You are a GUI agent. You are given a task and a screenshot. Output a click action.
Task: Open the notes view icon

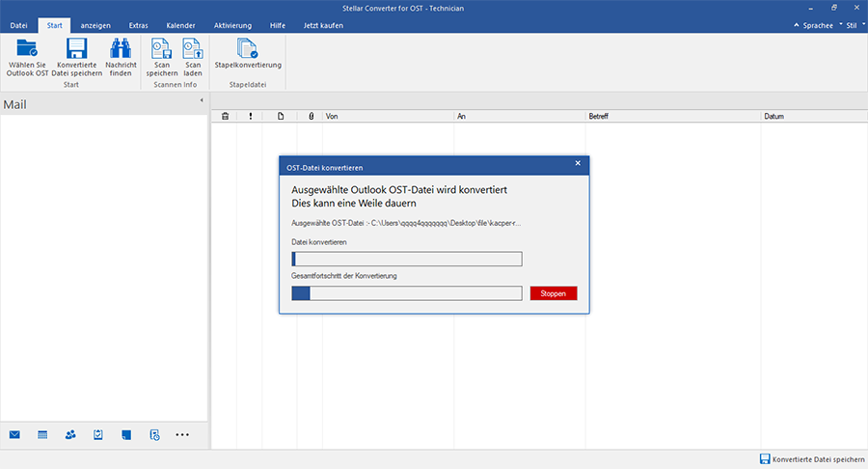pyautogui.click(x=126, y=435)
